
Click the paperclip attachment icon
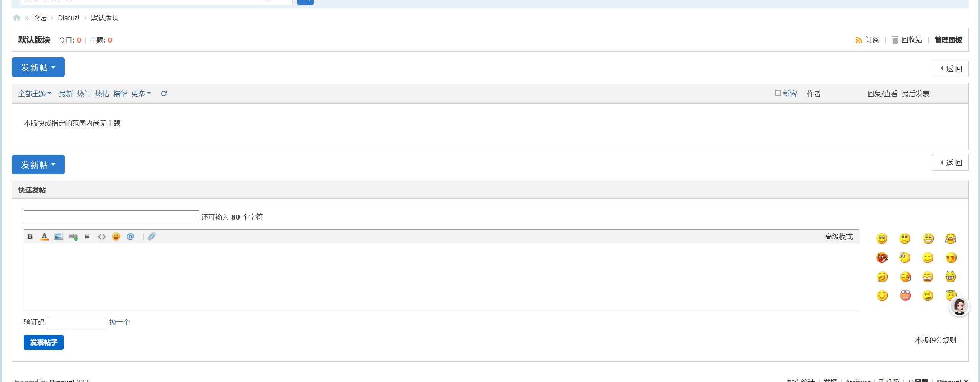tap(152, 236)
